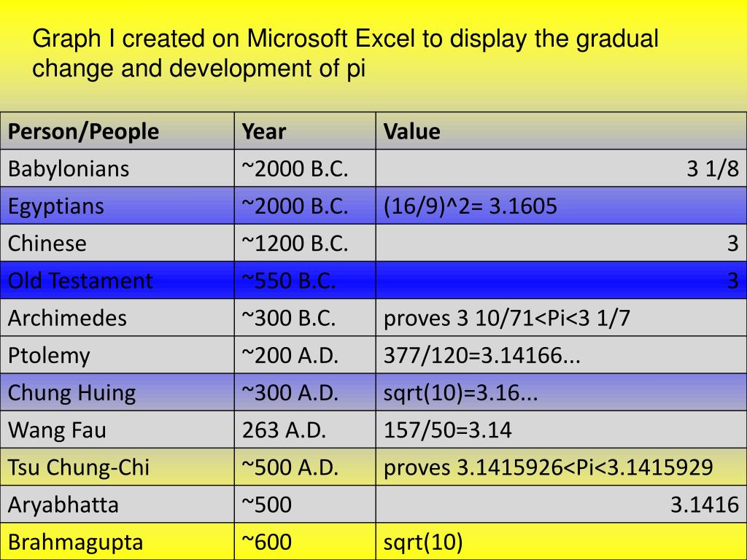Click the slide title about Microsoft Excel graph
The width and height of the screenshot is (747, 560).
coord(345,53)
